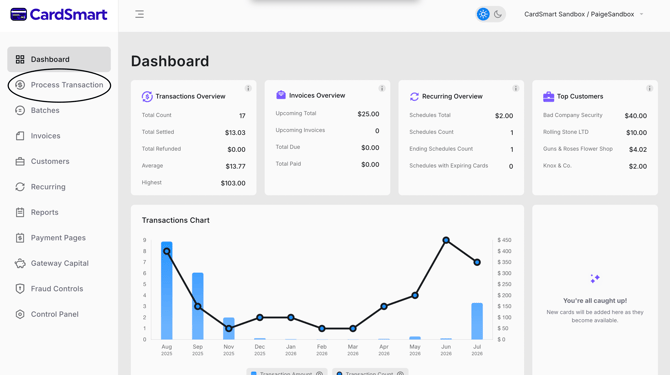Click the May 2026 line data point
Viewport: 670px width, 375px height.
pos(415,295)
